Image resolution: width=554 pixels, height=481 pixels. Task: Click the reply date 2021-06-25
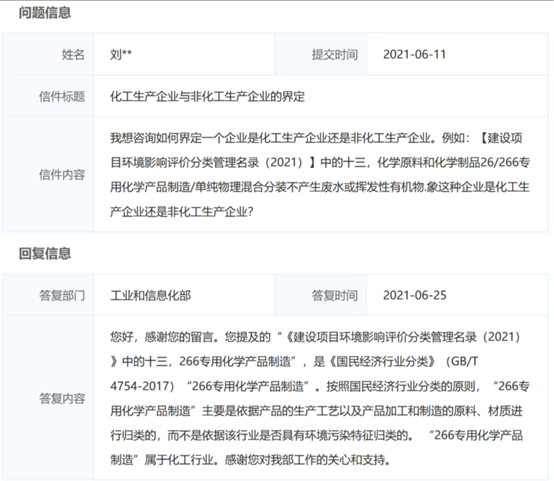(x=415, y=295)
